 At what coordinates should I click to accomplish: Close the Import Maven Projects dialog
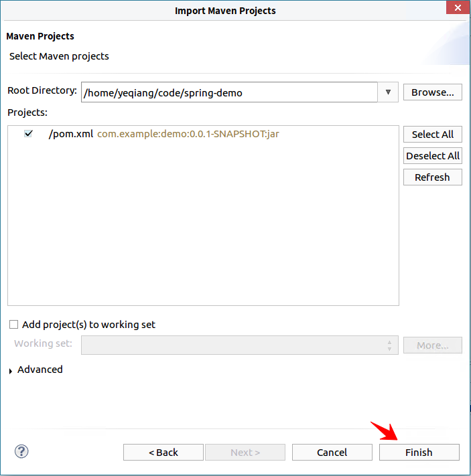tap(458, 7)
